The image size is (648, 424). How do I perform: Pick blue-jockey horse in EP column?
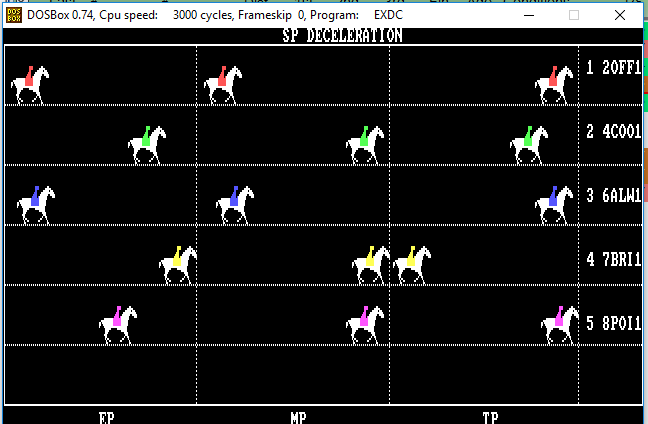point(36,205)
